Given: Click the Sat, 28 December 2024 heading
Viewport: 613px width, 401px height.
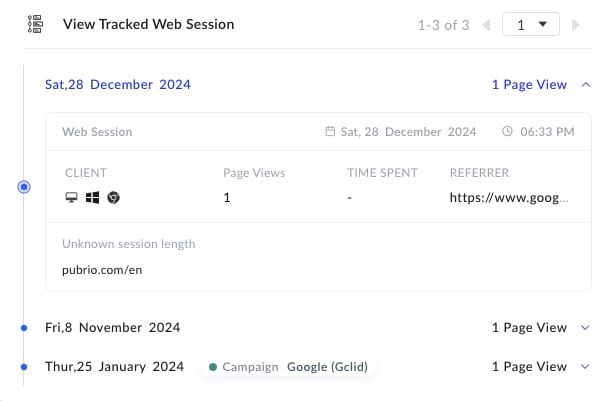Looking at the screenshot, I should click(118, 85).
